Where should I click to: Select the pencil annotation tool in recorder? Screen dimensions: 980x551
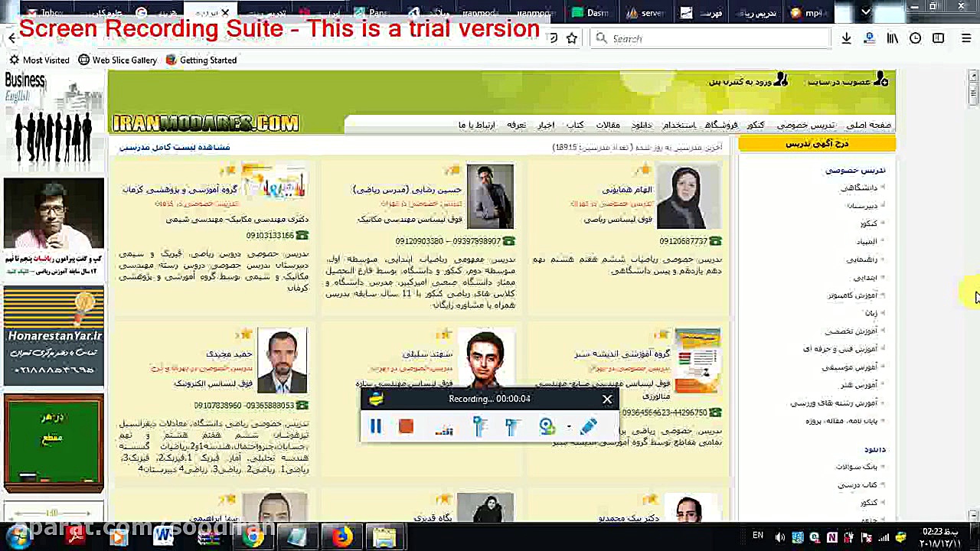588,425
